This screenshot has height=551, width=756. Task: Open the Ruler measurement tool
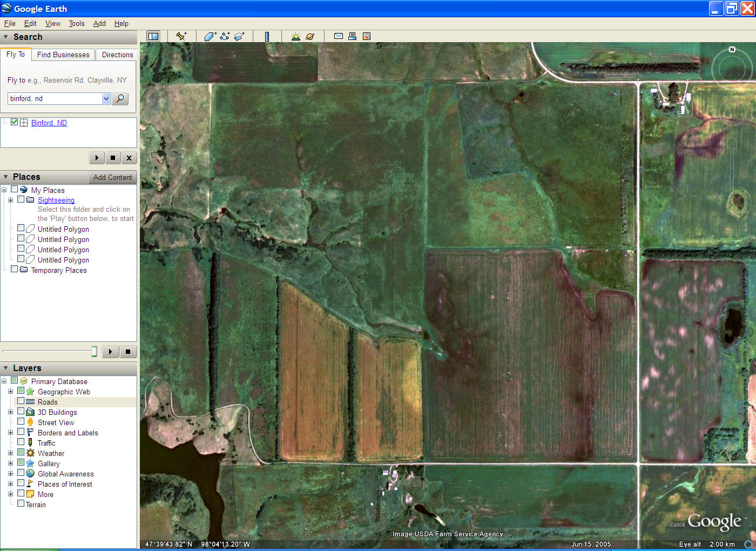click(x=267, y=36)
